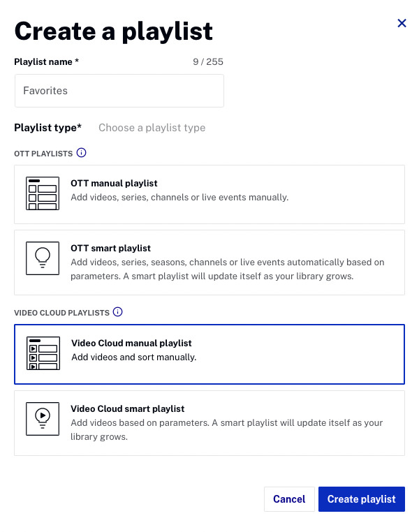This screenshot has width=419, height=532.
Task: Click the Cancel button
Action: pos(289,499)
